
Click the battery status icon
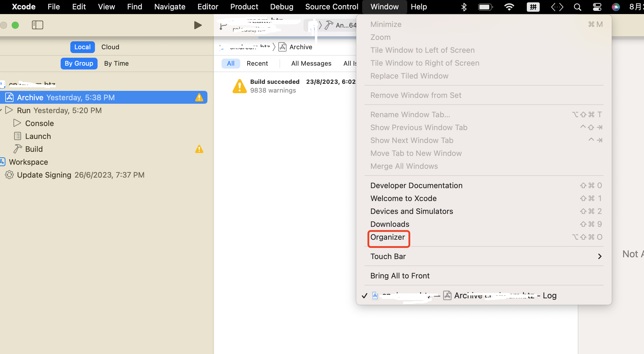(x=485, y=7)
